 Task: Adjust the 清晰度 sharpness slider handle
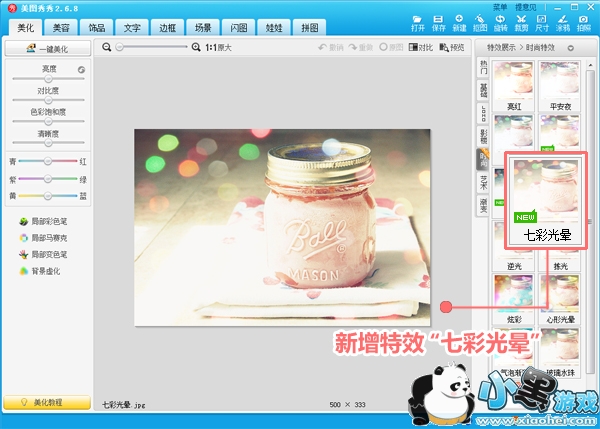click(48, 143)
